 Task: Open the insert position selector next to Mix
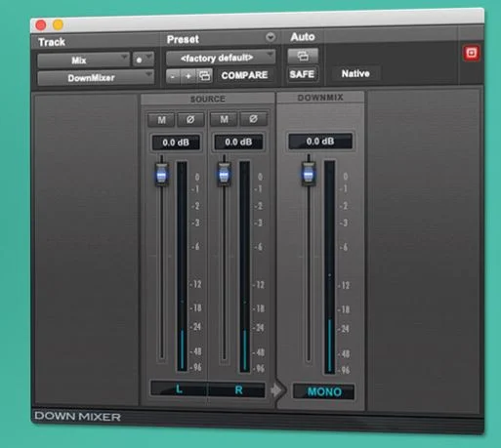tap(143, 60)
